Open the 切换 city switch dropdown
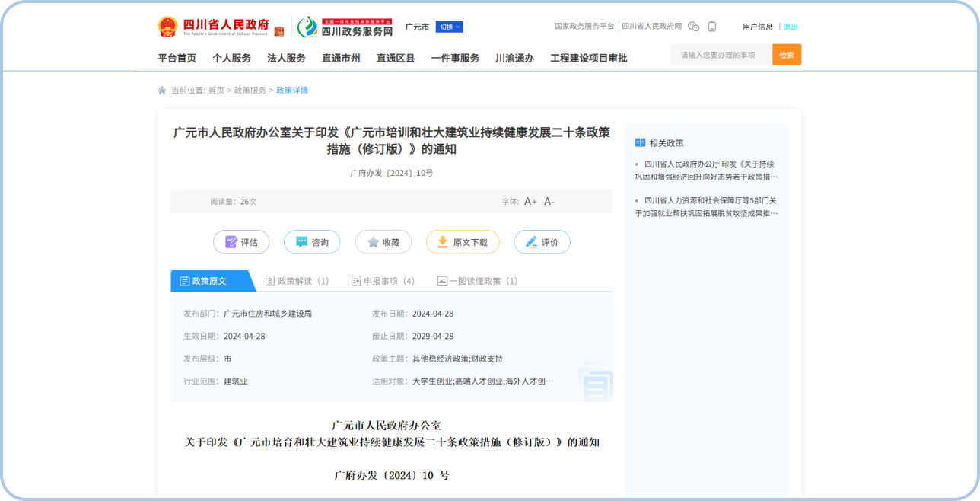 449,27
